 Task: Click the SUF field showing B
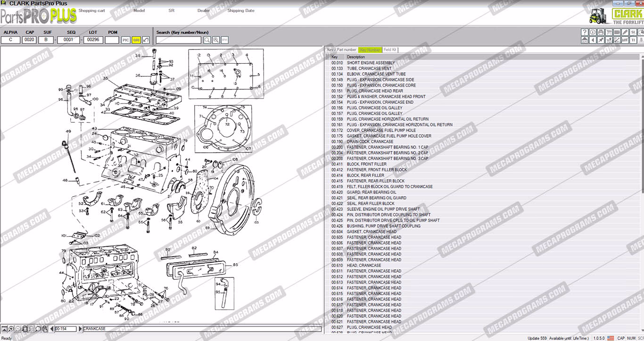point(46,40)
